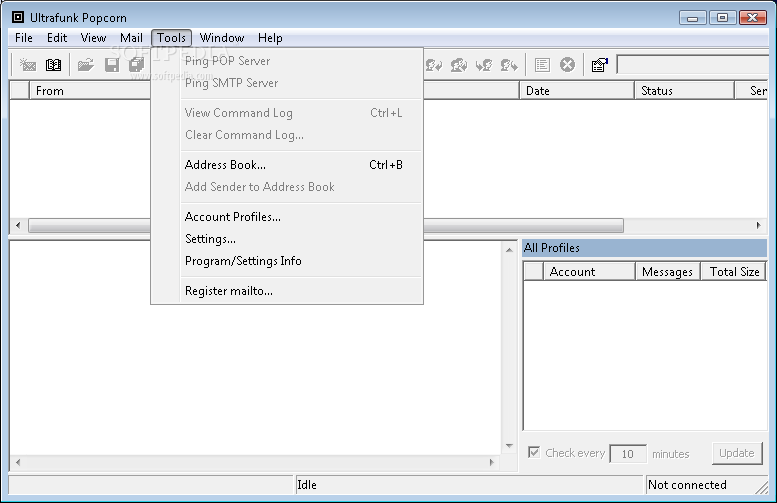Click the fourth face icon with right arrow

point(509,65)
